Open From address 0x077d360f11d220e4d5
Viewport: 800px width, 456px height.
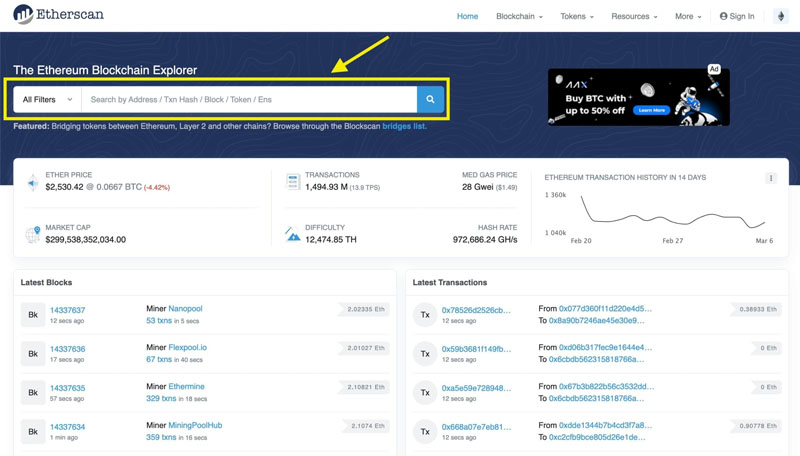605,309
